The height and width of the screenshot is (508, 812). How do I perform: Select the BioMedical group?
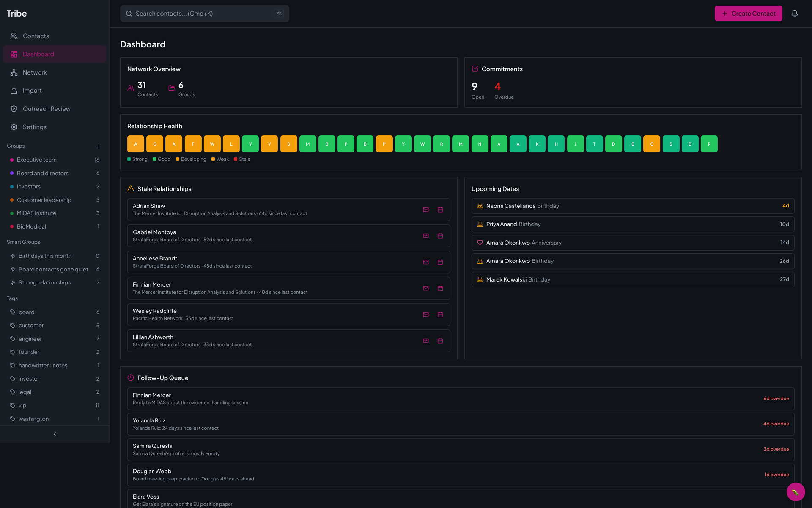(x=55, y=226)
